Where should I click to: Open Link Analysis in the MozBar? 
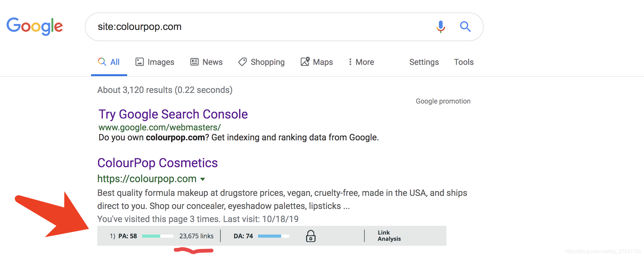tap(389, 236)
